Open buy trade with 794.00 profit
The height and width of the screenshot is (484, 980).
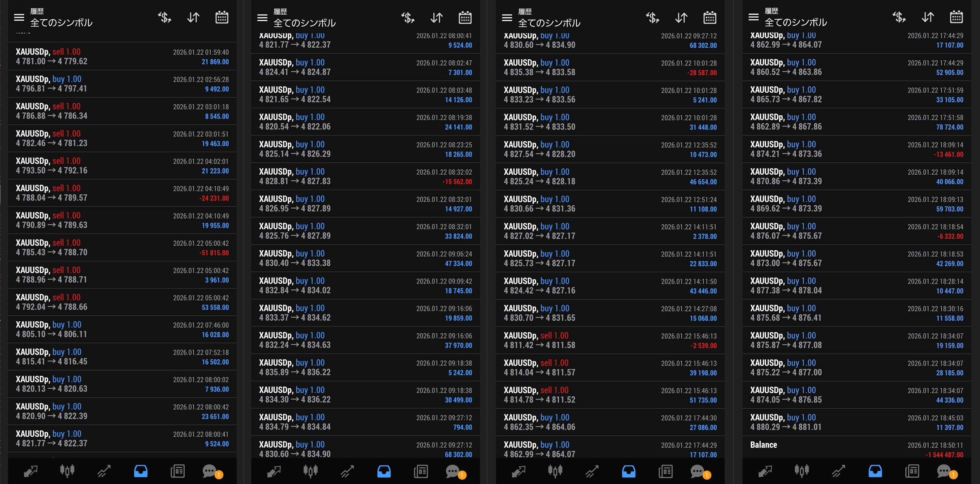[365, 422]
